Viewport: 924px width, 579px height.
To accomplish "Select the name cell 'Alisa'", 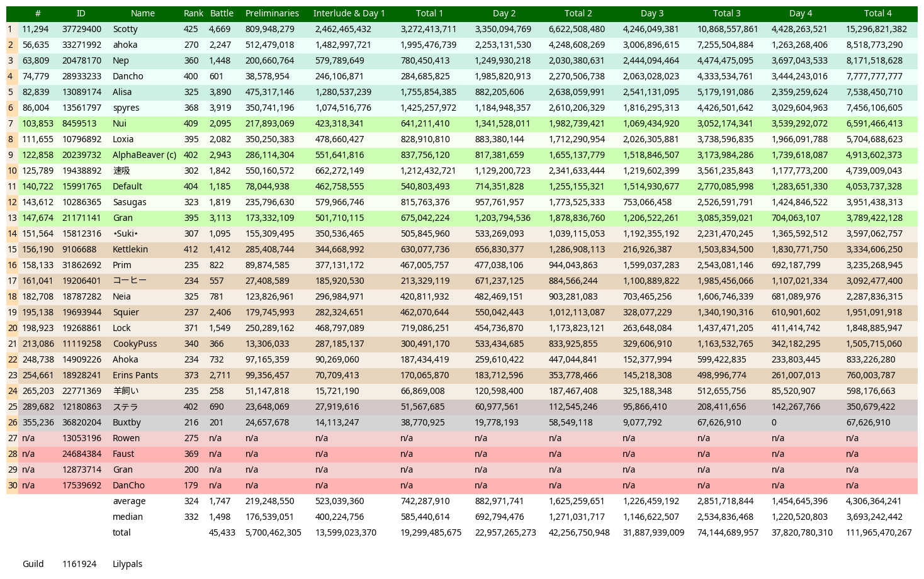I will click(x=122, y=92).
